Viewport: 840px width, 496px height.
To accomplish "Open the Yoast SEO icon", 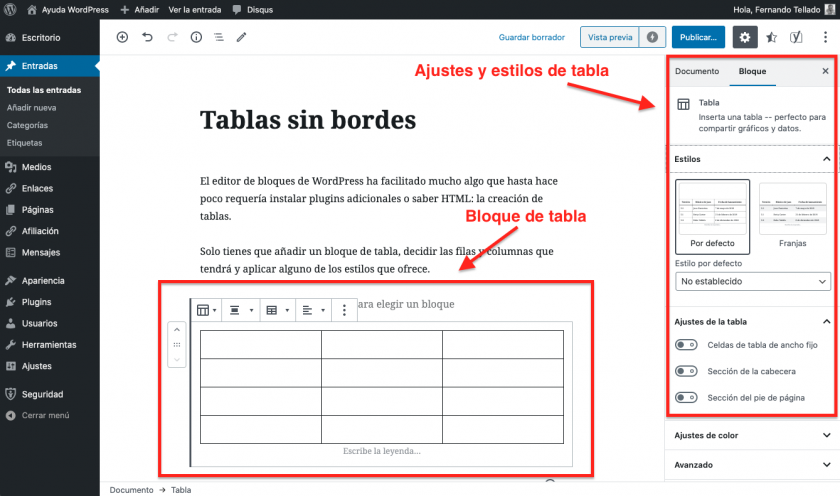I will click(796, 37).
